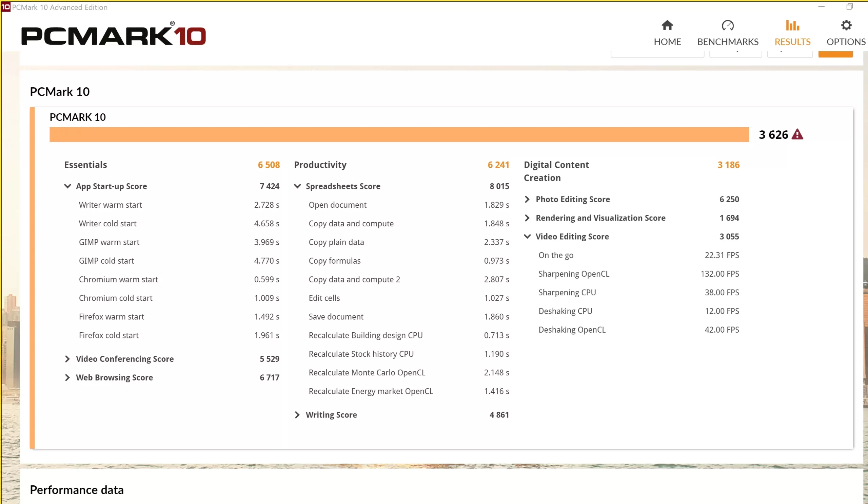Collapse the Spreadsheets Score section
This screenshot has height=504, width=868.
point(297,186)
